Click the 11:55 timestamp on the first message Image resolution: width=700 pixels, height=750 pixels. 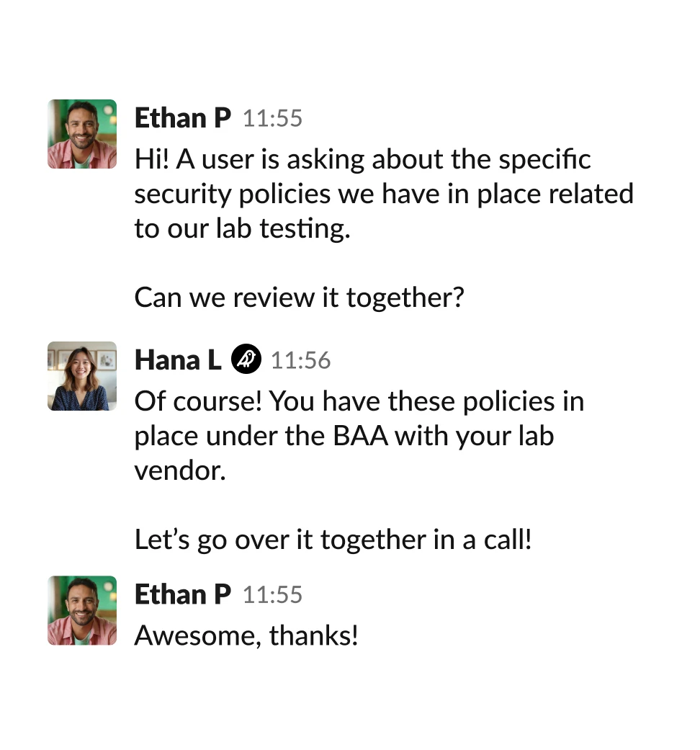click(272, 118)
